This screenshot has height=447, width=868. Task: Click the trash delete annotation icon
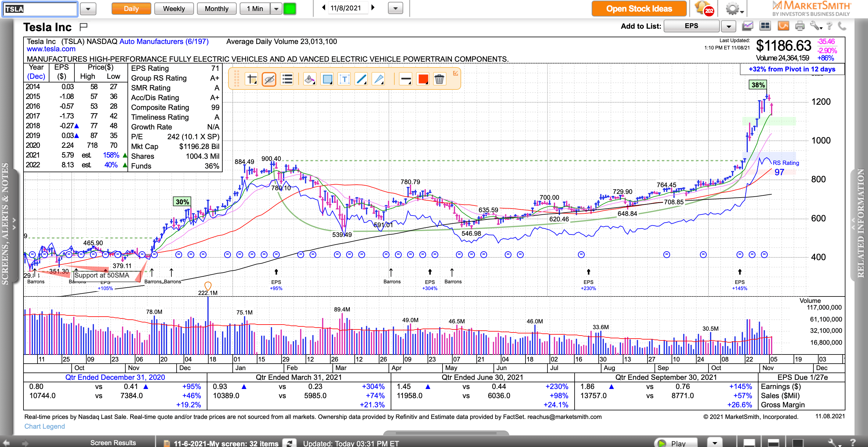point(439,80)
